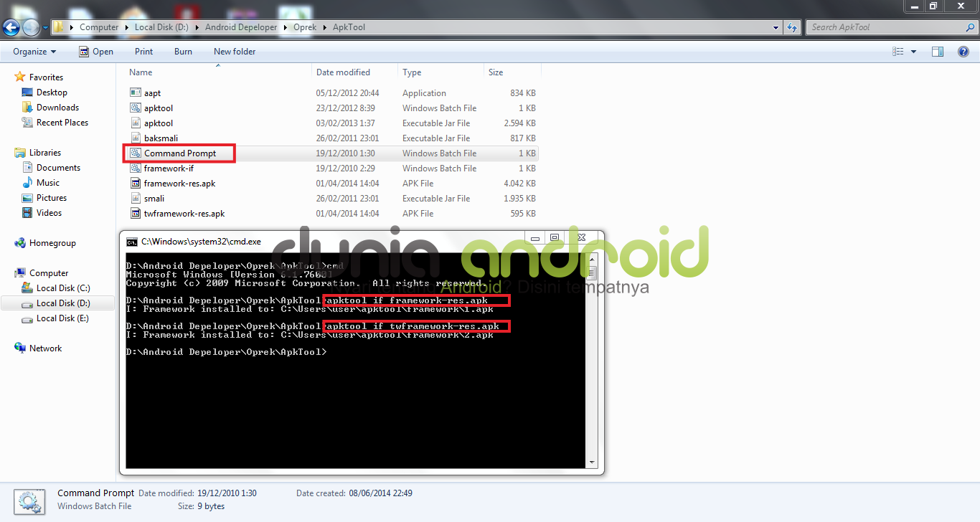
Task: Click the Print button
Action: tap(143, 51)
